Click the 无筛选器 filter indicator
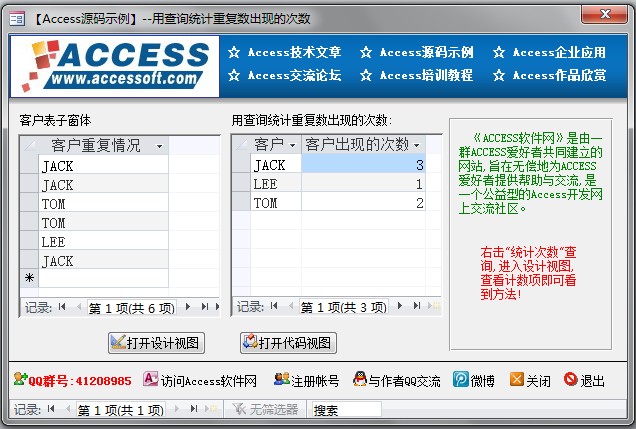Viewport: 636px width, 429px height. pos(265,410)
